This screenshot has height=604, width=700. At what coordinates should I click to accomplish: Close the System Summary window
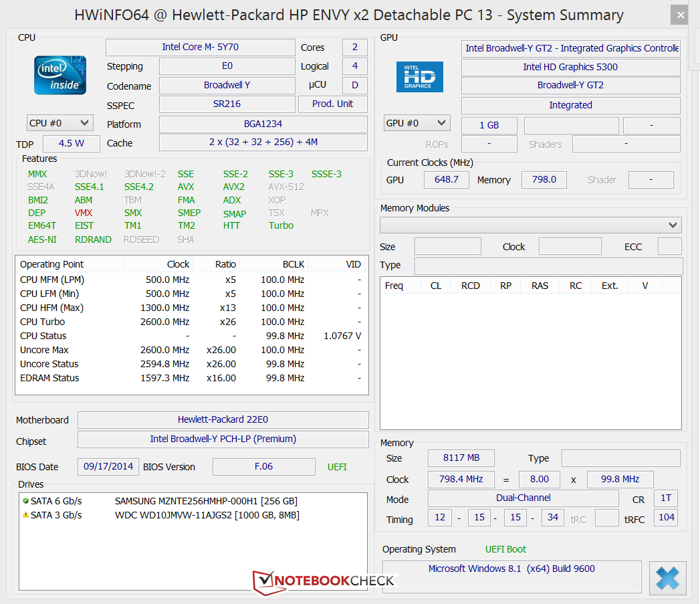point(680,15)
